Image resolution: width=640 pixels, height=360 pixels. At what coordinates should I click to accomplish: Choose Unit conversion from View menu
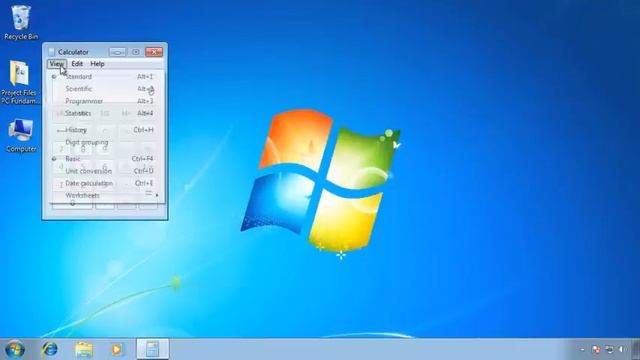click(108, 171)
